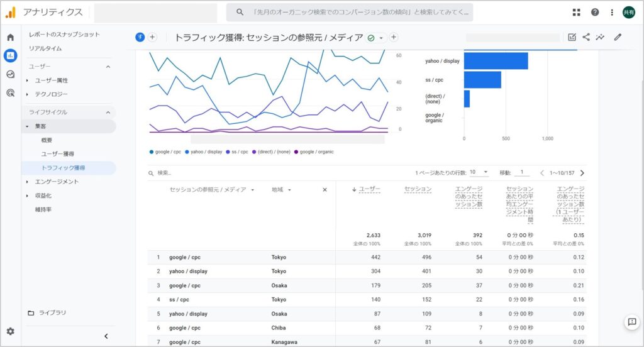
Task: Click the Home icon in left rail
Action: 11,37
